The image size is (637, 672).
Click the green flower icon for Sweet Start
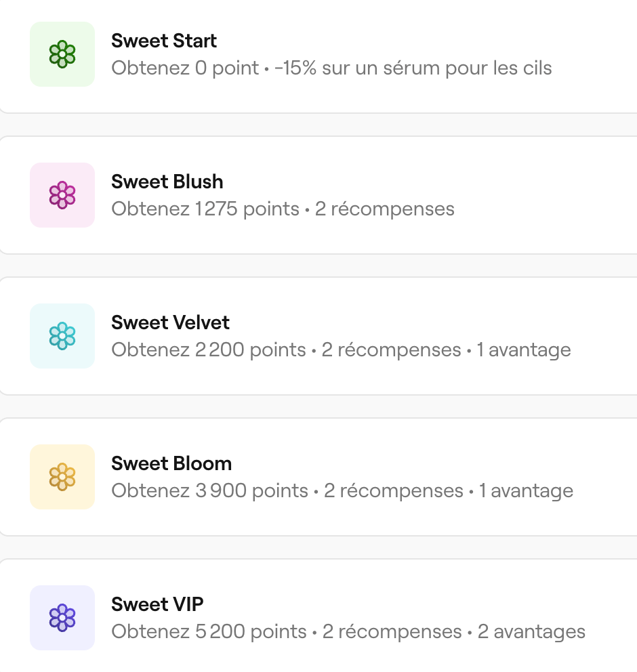click(x=62, y=54)
